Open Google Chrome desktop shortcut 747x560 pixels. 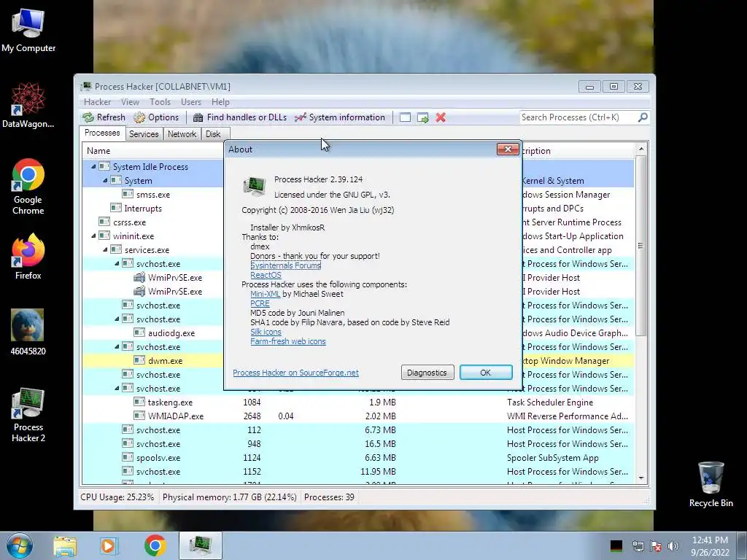pos(28,187)
